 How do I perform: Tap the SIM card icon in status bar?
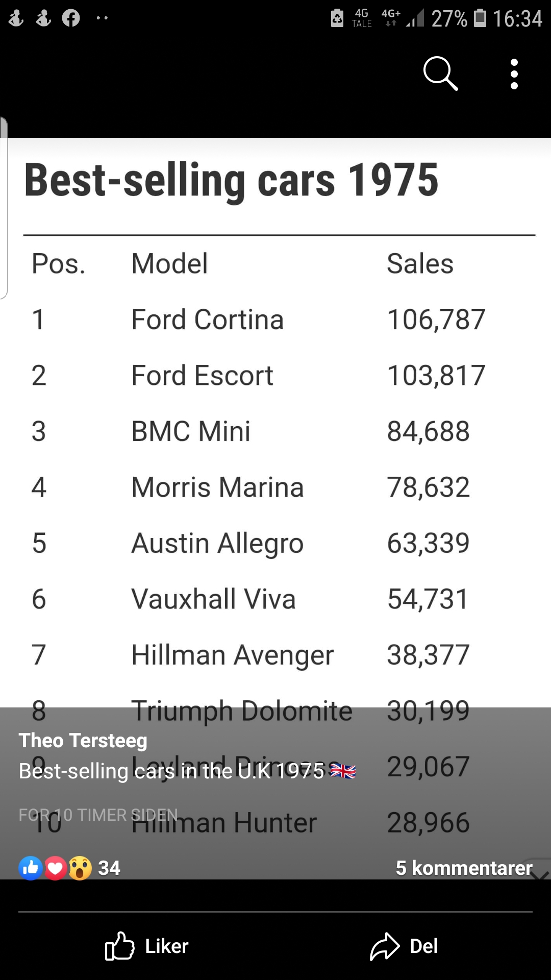click(337, 18)
